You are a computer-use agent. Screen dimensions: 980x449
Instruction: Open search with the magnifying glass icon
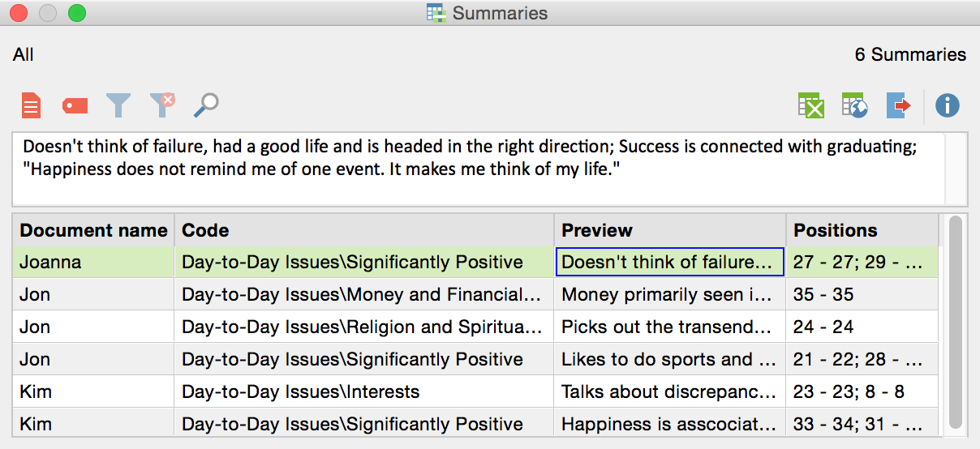pyautogui.click(x=206, y=105)
